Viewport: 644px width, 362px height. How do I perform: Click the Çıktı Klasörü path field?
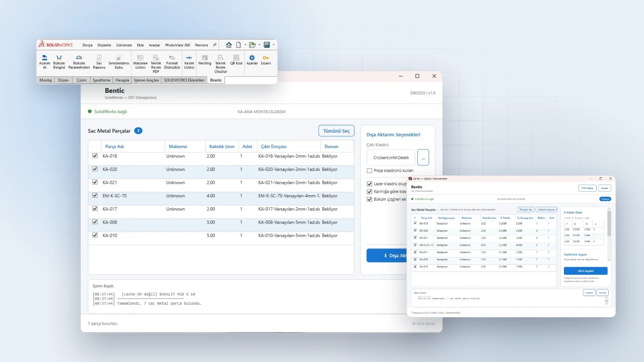click(391, 158)
